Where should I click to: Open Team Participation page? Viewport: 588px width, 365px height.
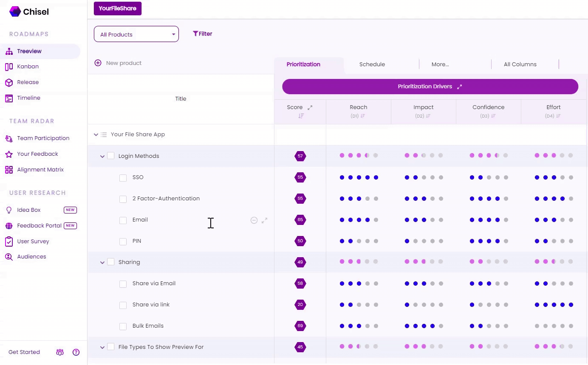point(43,138)
